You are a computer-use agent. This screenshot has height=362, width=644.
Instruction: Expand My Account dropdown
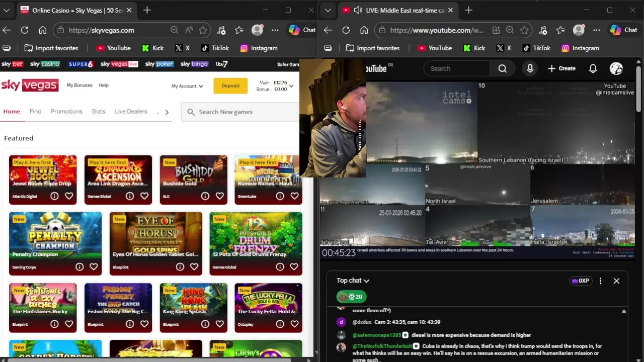coord(187,86)
